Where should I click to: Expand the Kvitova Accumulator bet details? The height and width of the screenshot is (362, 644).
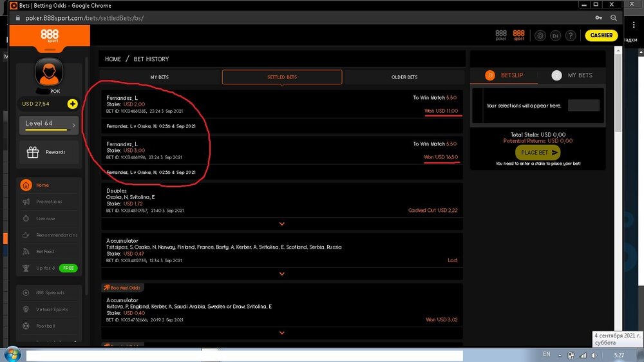pyautogui.click(x=281, y=333)
